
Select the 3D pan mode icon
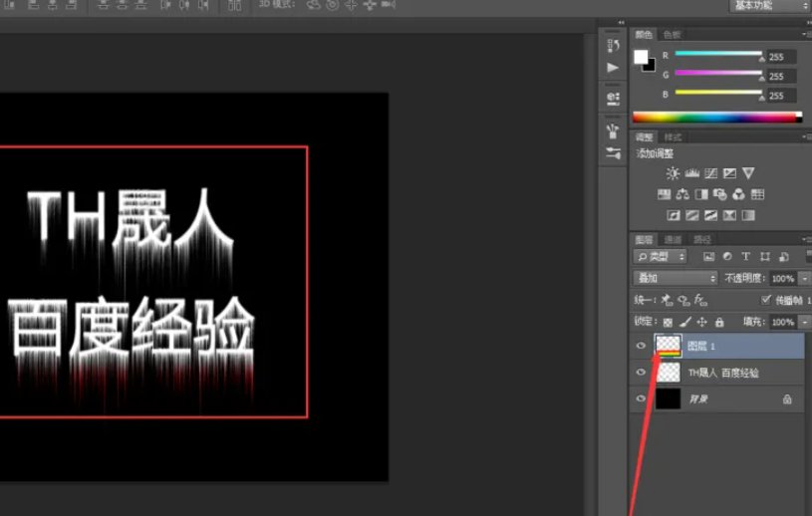351,5
